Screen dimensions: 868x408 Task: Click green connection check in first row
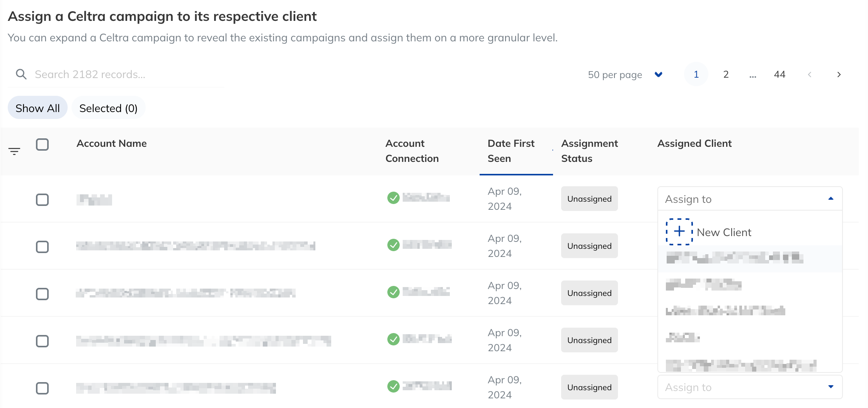point(393,198)
